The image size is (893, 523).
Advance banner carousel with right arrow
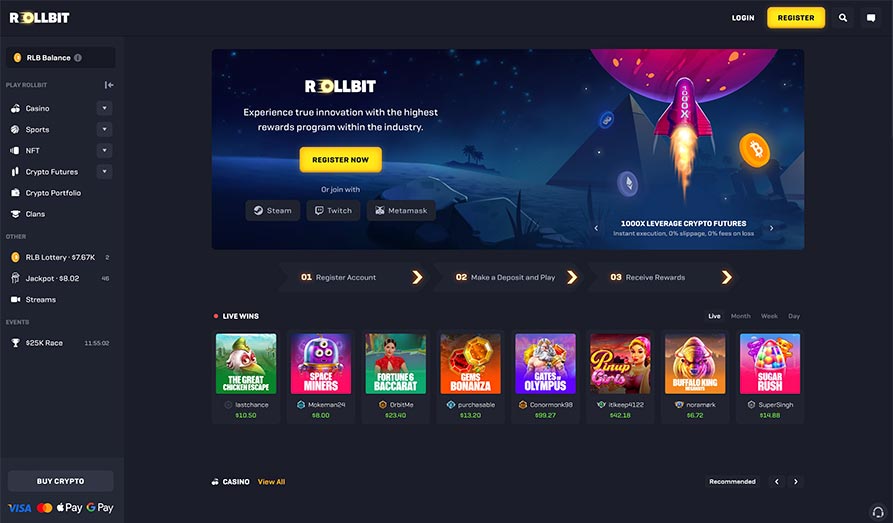coord(772,228)
